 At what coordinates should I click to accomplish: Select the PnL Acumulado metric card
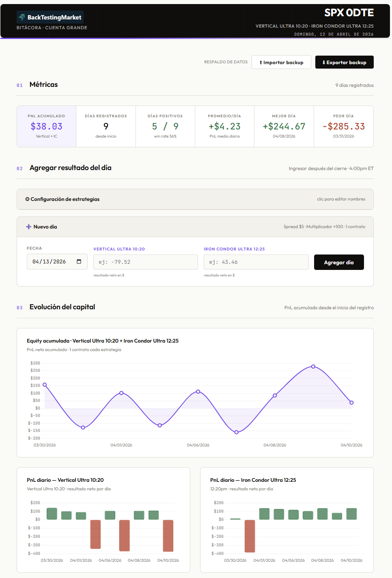46,126
